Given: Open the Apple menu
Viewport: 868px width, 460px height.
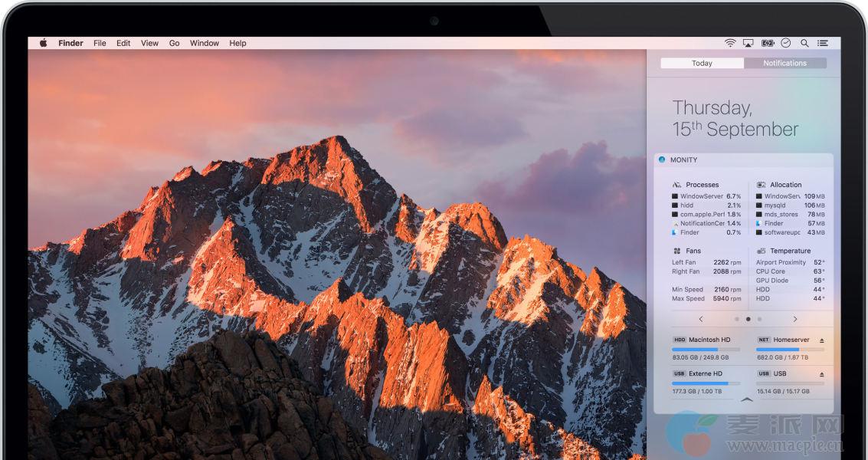Looking at the screenshot, I should click(43, 43).
